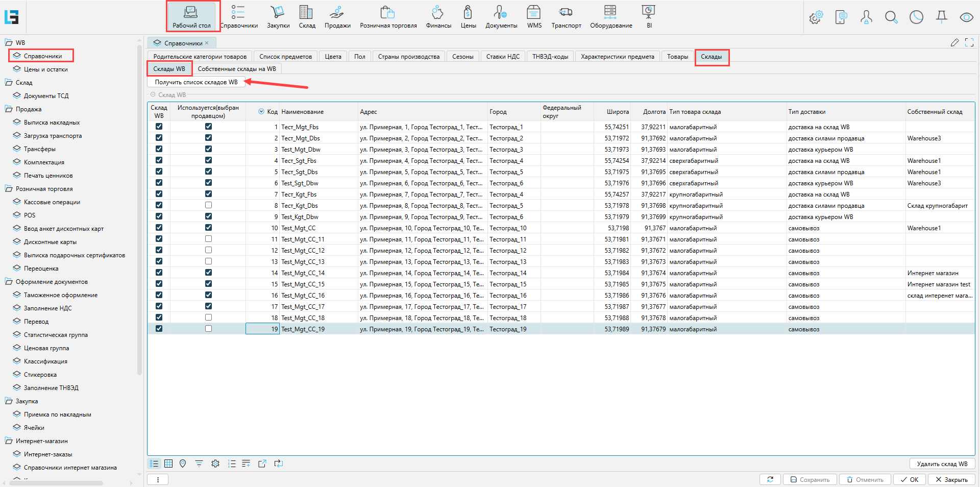This screenshot has height=487, width=980.
Task: Click the pushpin icon in top right
Action: coord(941,17)
